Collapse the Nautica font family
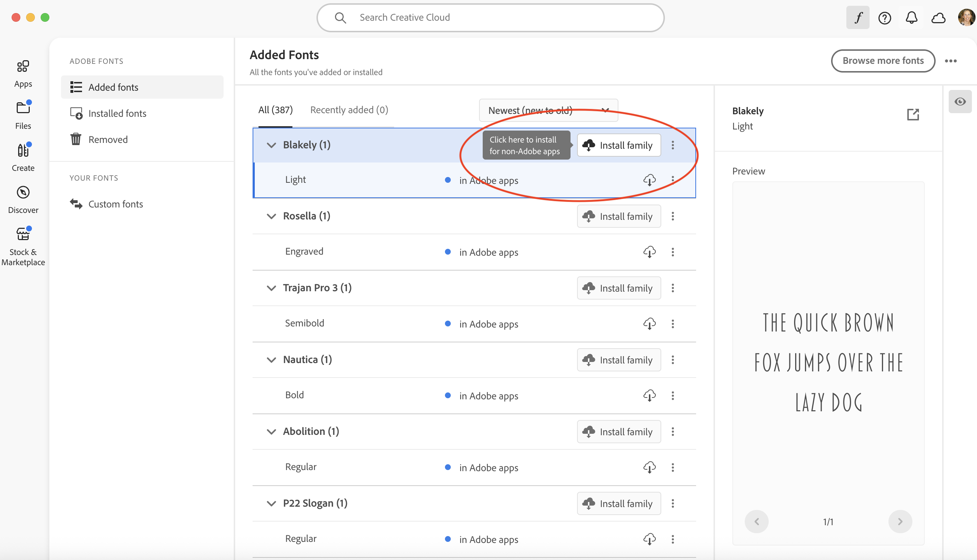 click(x=271, y=360)
